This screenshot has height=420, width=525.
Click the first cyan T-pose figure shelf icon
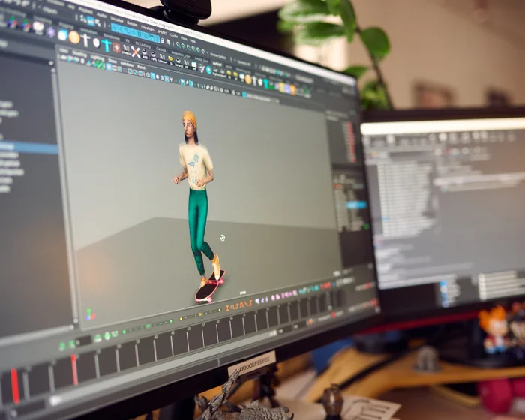coord(106,46)
